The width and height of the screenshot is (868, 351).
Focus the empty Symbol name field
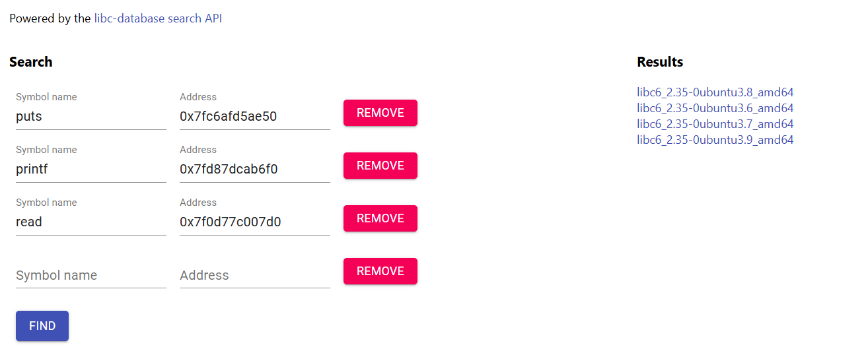coord(91,275)
